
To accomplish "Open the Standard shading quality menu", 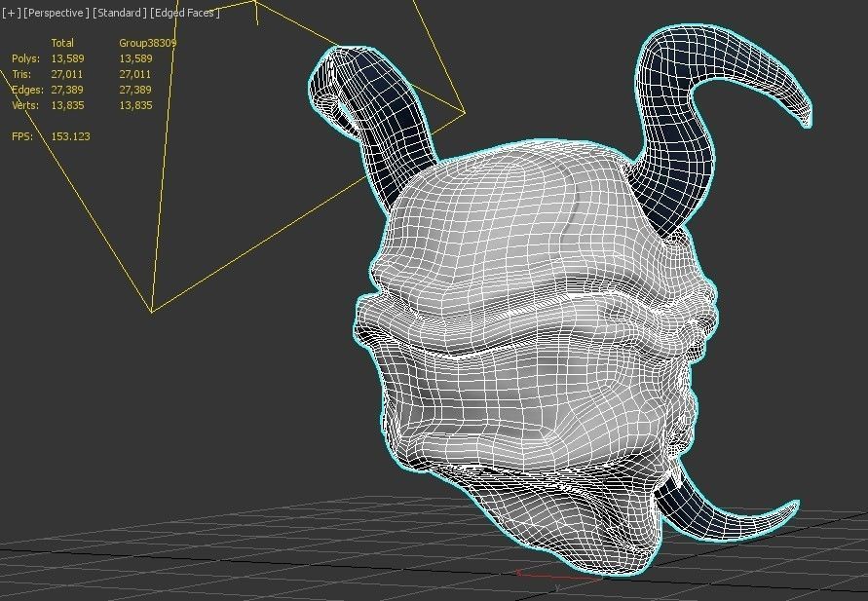I will pos(120,13).
